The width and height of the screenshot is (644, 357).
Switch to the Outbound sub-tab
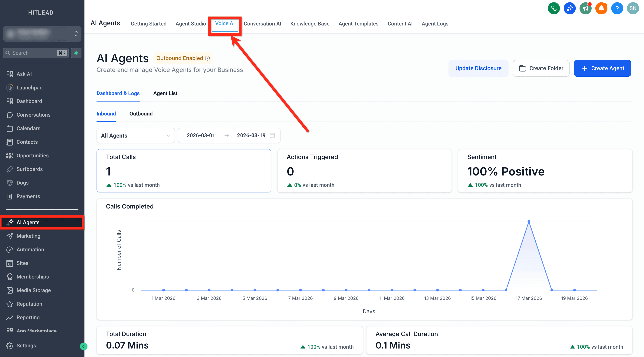point(141,114)
